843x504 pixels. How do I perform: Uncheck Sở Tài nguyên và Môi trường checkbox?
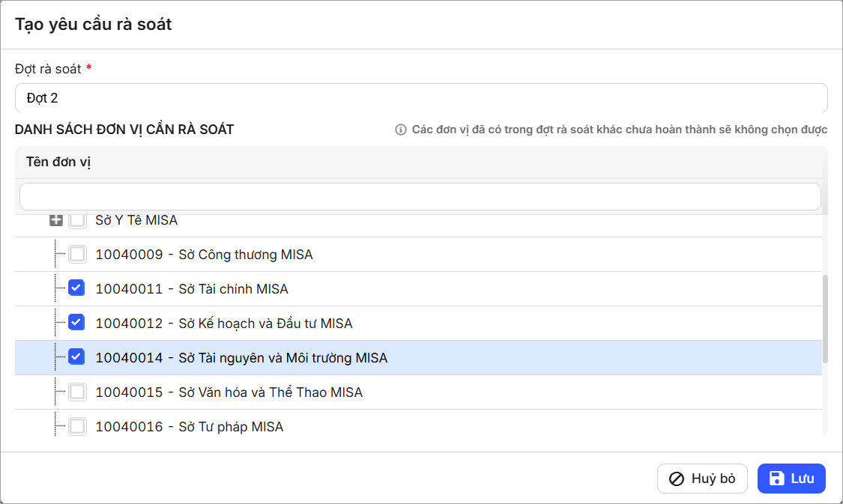(x=76, y=357)
